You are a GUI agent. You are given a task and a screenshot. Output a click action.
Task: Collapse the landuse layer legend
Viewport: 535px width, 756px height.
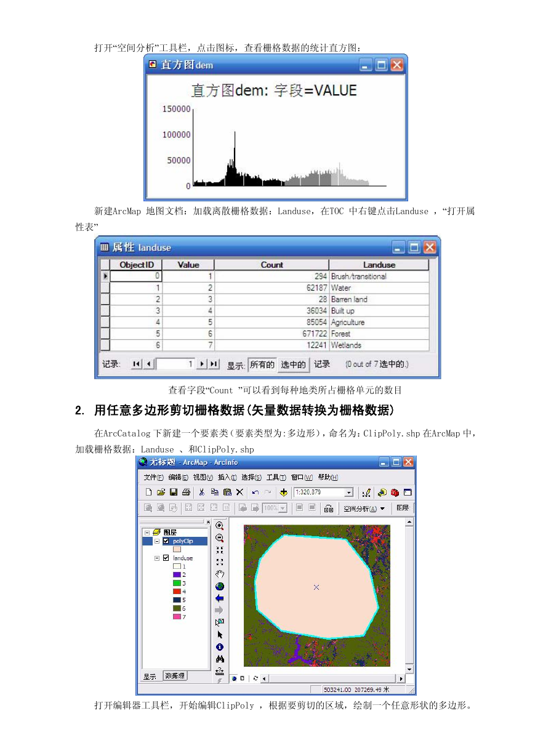(x=158, y=558)
